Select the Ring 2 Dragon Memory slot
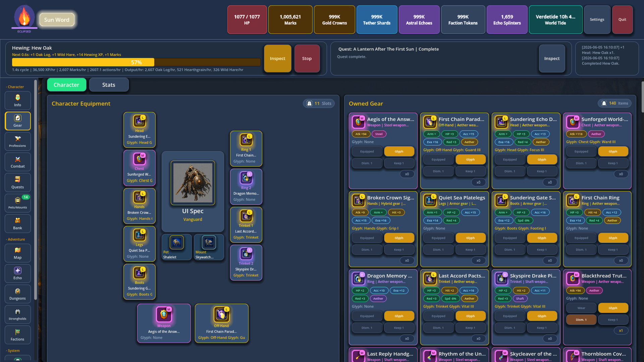The height and width of the screenshot is (362, 644). pos(246,187)
